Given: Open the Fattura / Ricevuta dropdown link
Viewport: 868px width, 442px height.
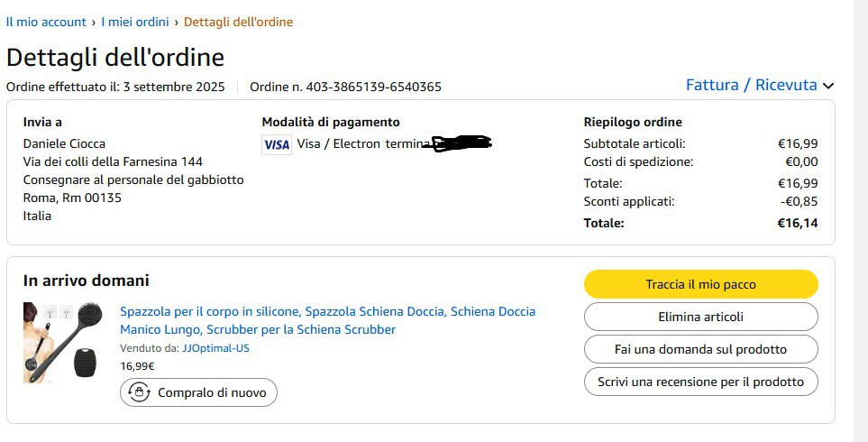Looking at the screenshot, I should tap(751, 86).
